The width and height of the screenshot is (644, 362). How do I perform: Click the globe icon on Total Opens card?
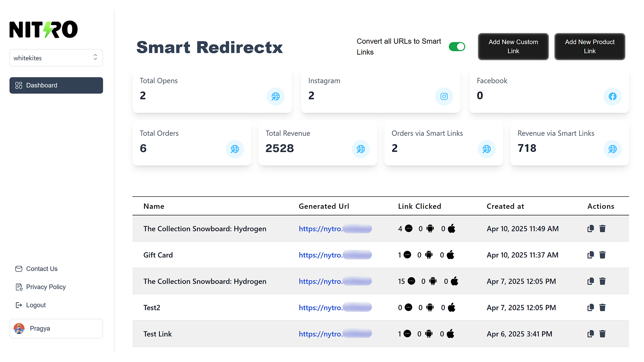click(x=275, y=97)
